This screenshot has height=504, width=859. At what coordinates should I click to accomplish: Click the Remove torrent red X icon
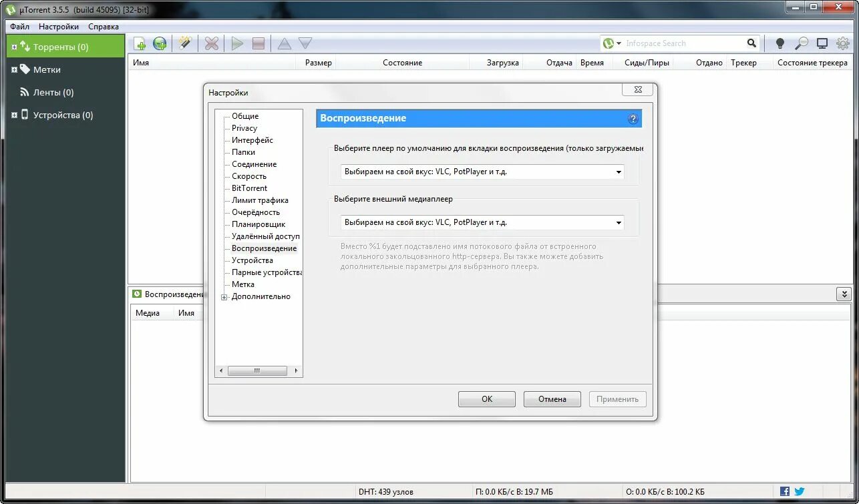tap(212, 44)
